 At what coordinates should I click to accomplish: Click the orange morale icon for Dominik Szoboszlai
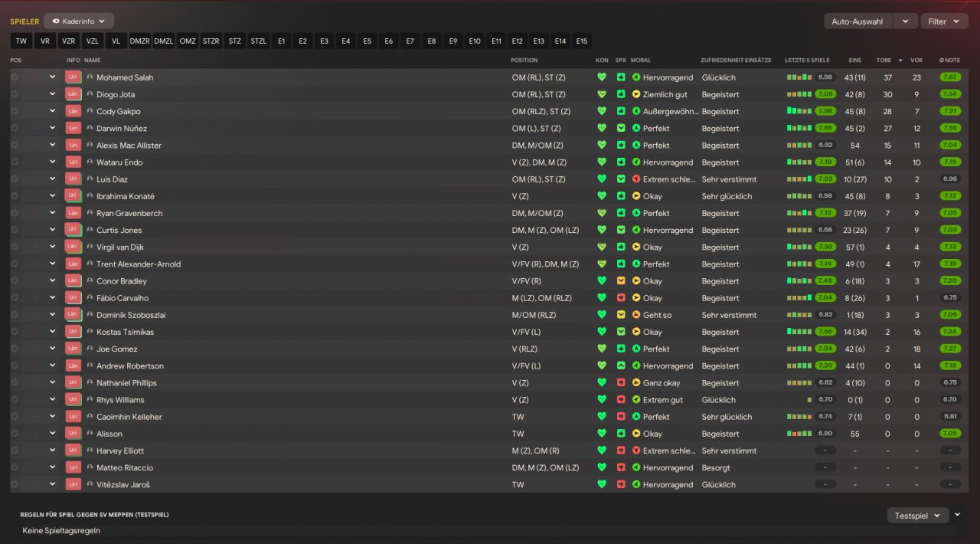tap(636, 315)
